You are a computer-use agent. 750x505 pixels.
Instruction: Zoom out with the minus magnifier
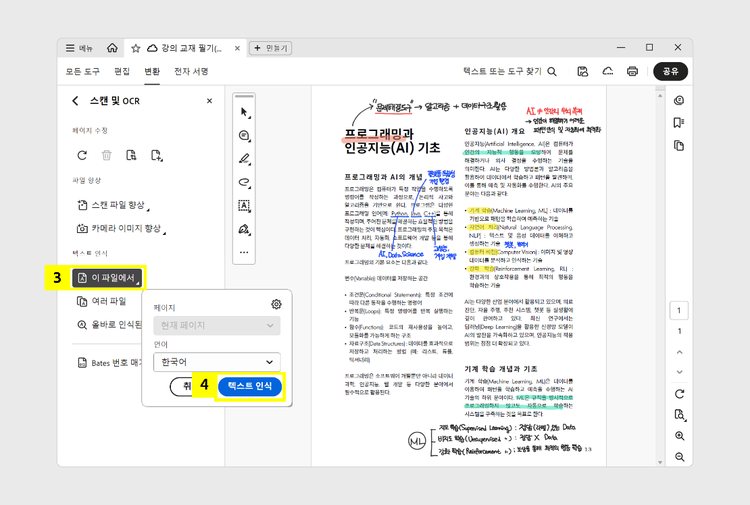click(x=680, y=457)
